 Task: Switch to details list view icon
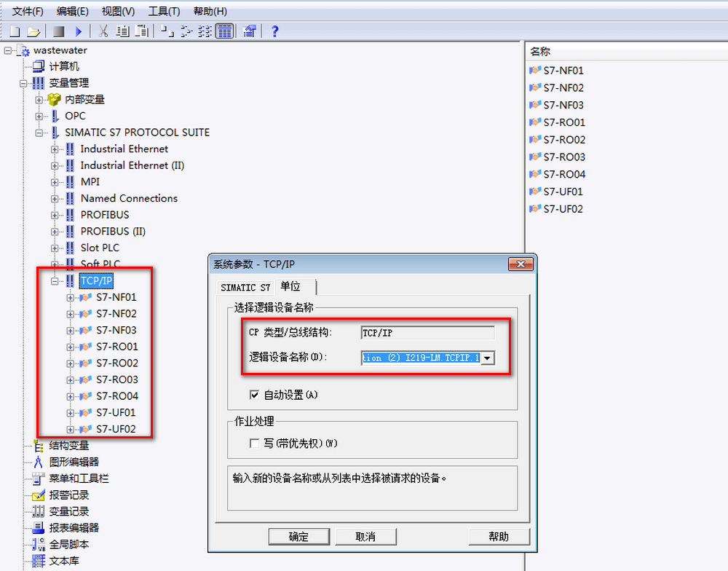224,31
